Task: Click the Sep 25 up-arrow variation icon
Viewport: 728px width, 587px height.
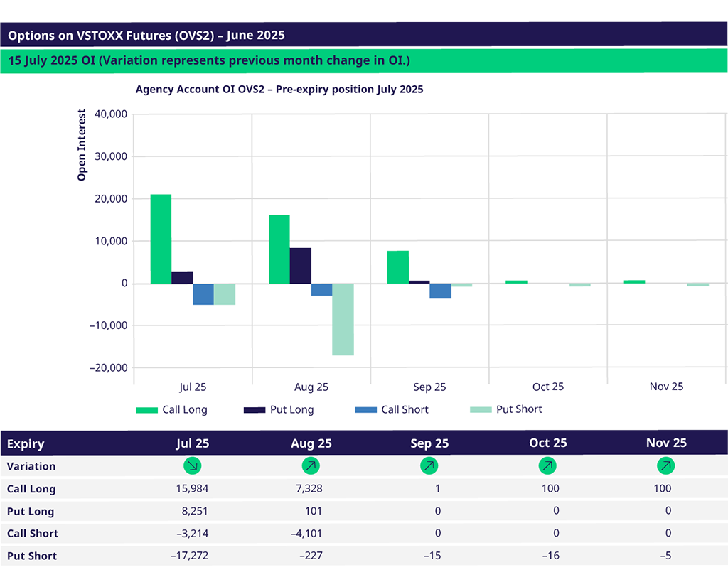Action: coord(429,466)
